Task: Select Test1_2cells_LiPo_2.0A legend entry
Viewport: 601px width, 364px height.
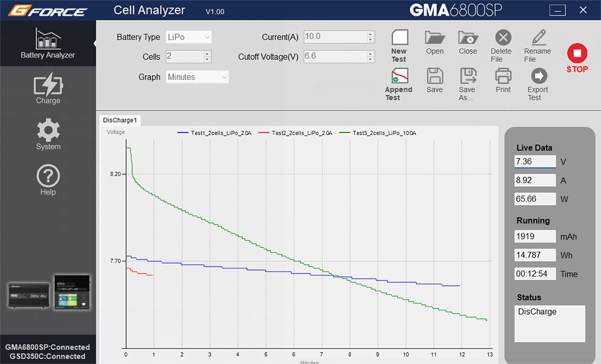Action: click(215, 133)
